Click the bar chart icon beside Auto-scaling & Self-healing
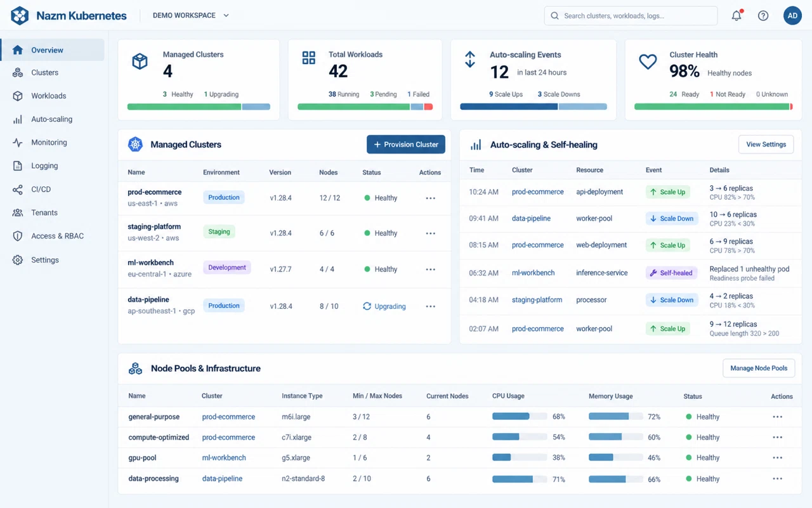 pyautogui.click(x=476, y=145)
